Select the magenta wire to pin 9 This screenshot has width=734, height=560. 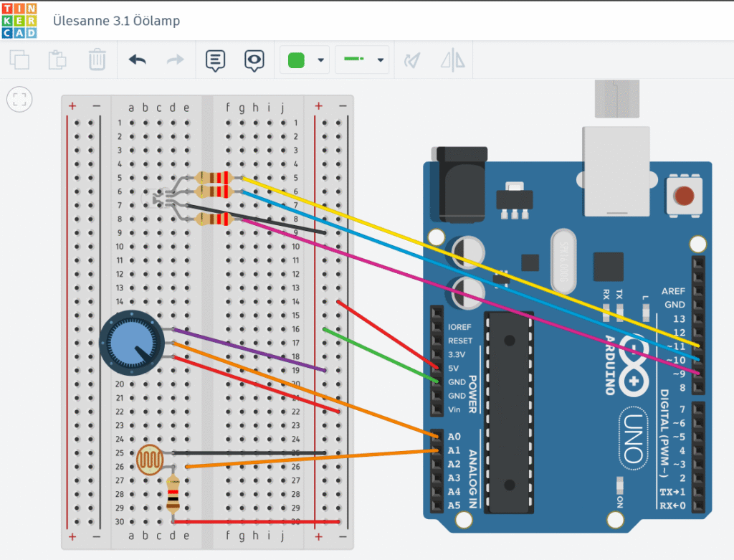pyautogui.click(x=470, y=296)
